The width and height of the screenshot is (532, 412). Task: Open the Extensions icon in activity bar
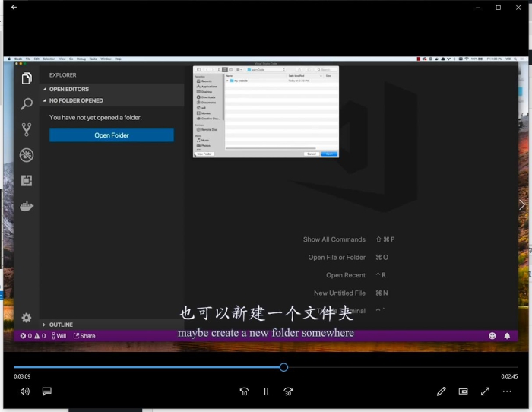point(27,181)
